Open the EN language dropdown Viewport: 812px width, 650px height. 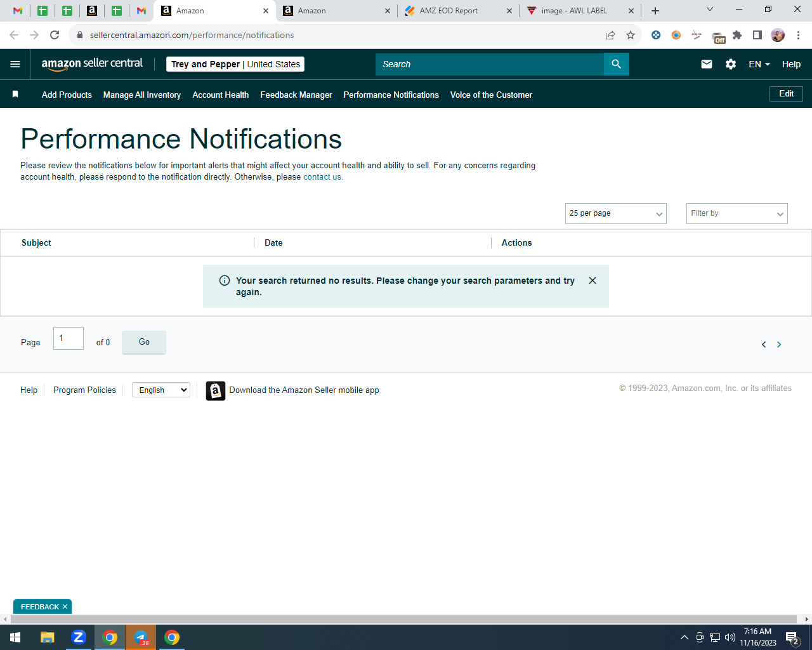pos(759,64)
